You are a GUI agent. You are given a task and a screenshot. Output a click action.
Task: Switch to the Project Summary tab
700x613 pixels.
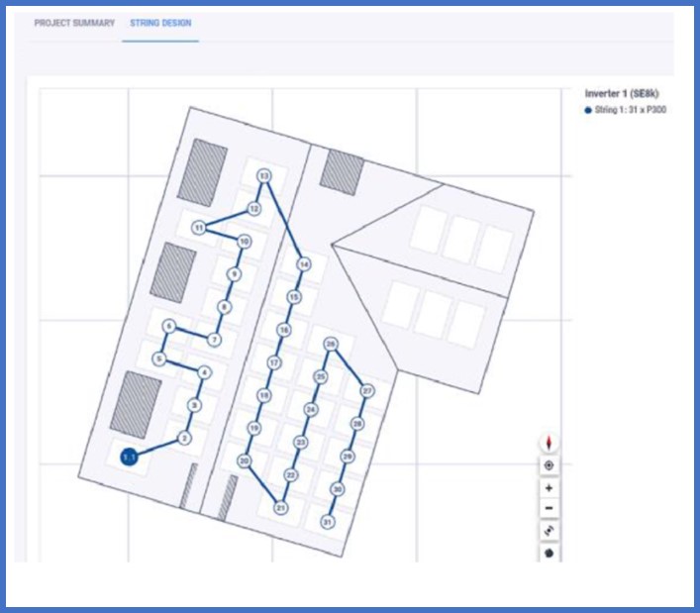[x=74, y=23]
